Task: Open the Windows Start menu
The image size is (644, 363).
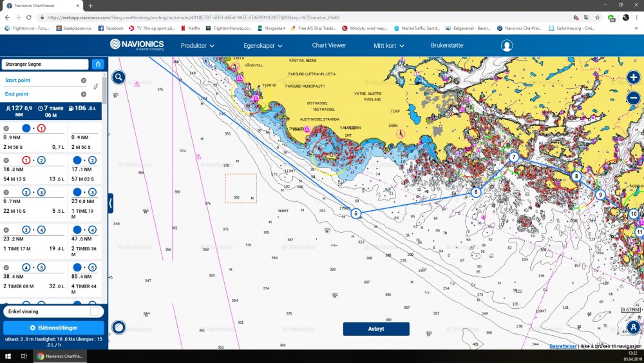Action: [x=8, y=356]
